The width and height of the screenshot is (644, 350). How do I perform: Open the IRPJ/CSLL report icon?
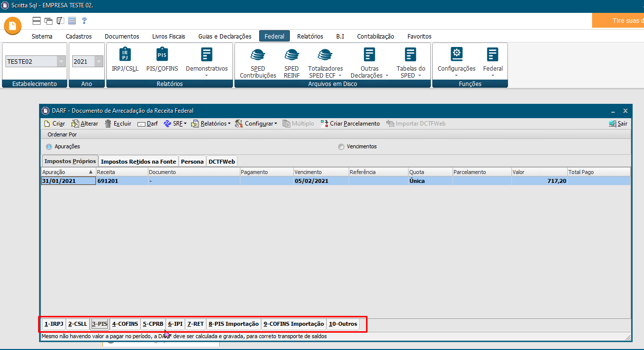pos(124,55)
